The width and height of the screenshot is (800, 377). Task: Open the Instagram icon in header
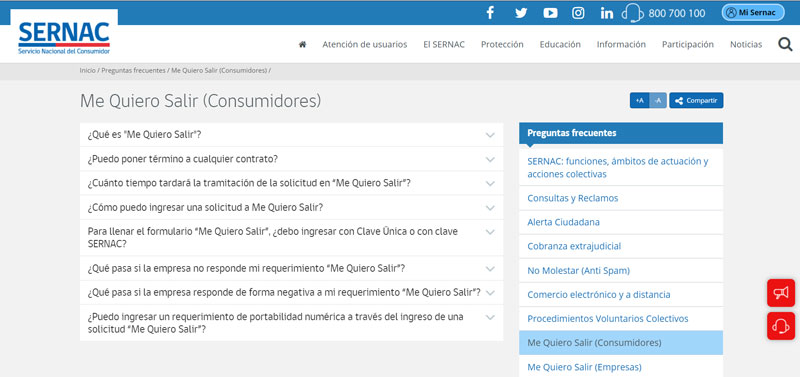point(578,13)
